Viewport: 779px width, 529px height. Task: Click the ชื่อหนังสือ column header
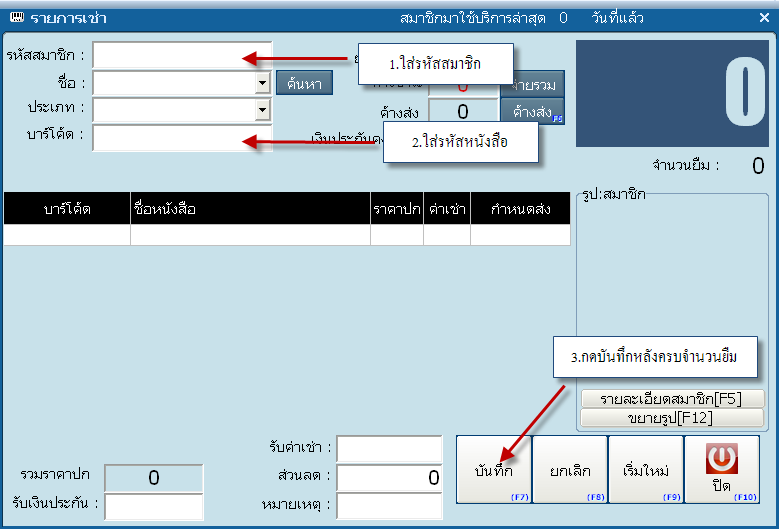point(250,208)
